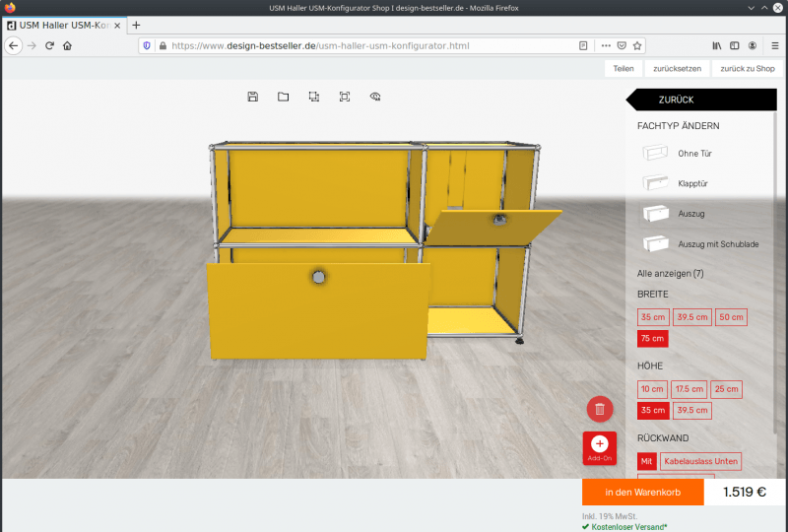Screen dimensions: 788x532
Task: Open Firefox account icon
Action: (753, 45)
